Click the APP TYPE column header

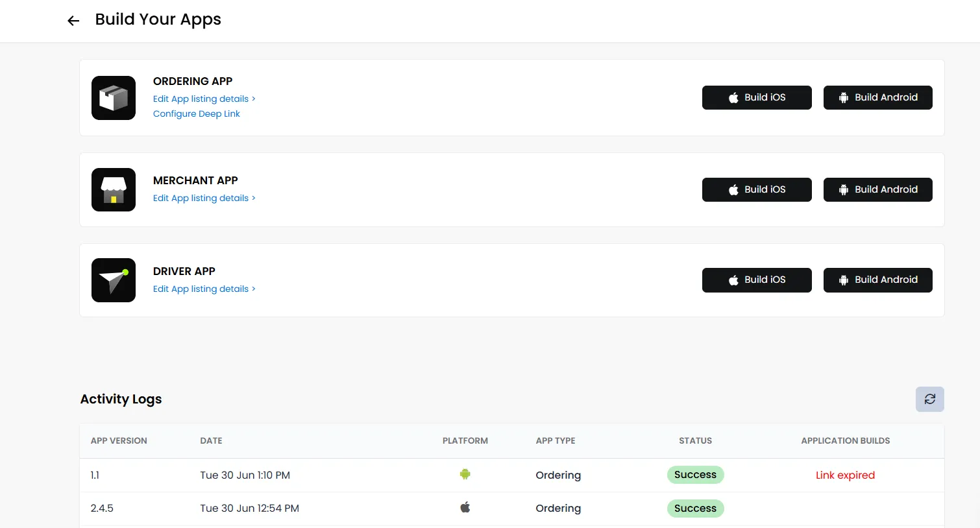pos(556,440)
